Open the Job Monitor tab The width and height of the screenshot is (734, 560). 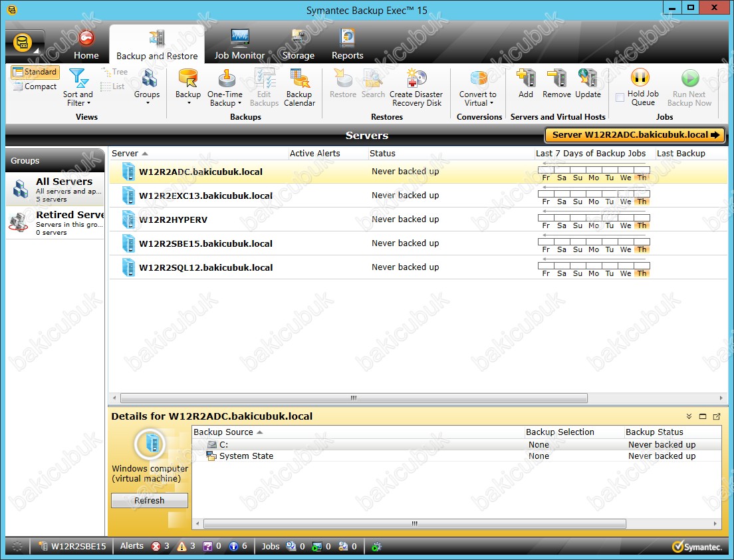(239, 46)
